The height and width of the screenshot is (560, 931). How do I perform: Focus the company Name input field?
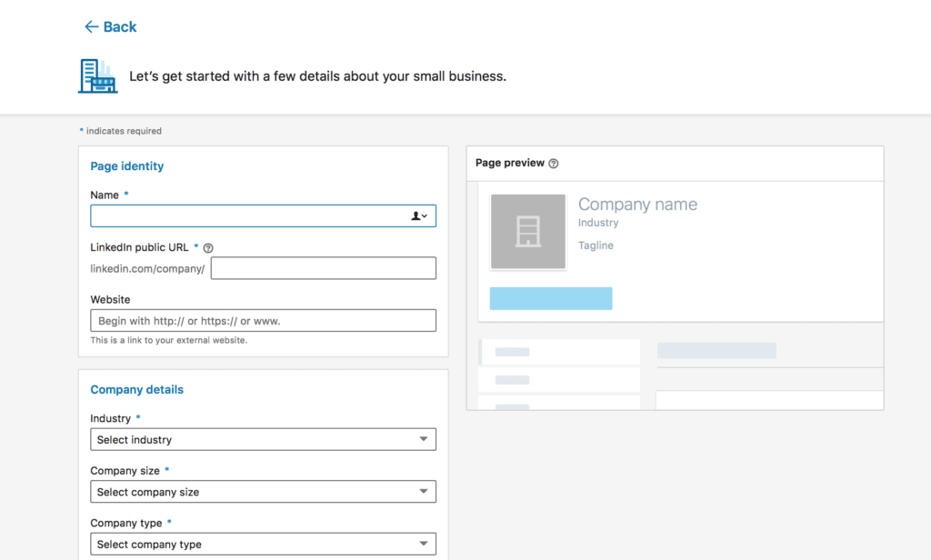pos(263,216)
